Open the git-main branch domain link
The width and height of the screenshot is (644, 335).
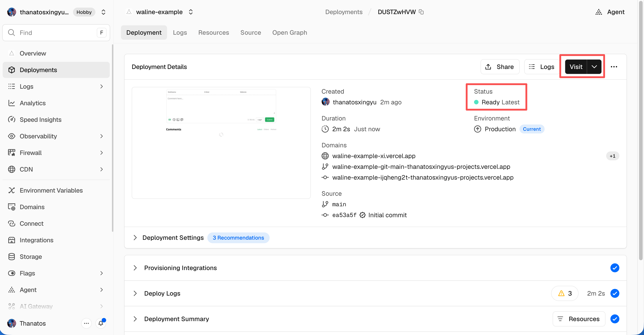click(x=421, y=167)
